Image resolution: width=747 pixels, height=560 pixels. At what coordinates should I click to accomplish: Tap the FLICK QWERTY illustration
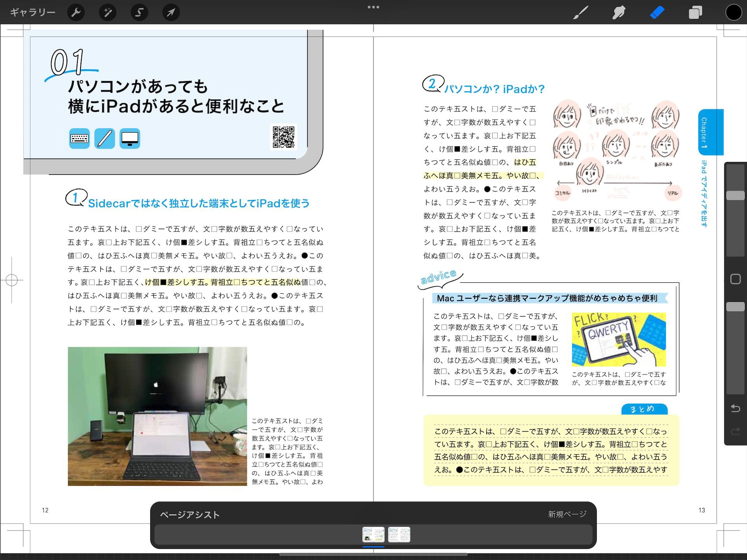tap(619, 339)
